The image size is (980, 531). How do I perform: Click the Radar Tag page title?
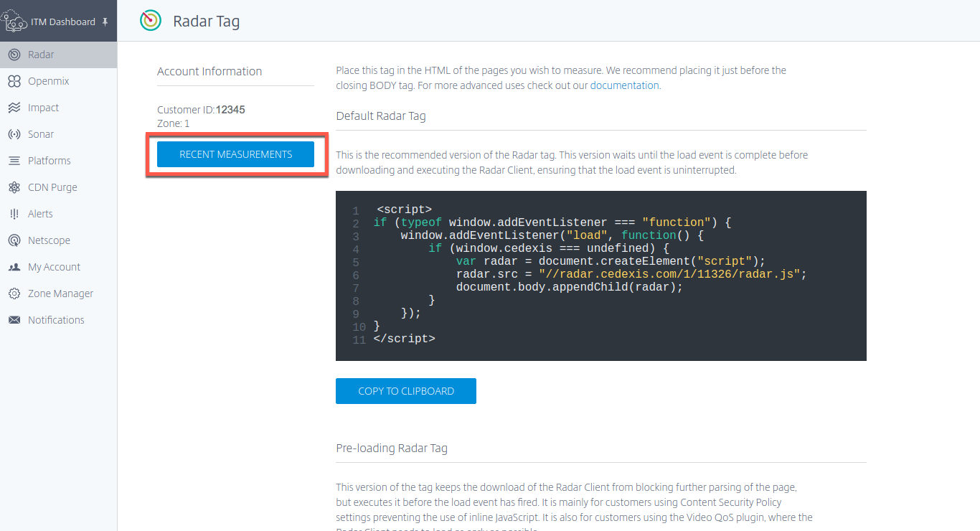tap(207, 22)
